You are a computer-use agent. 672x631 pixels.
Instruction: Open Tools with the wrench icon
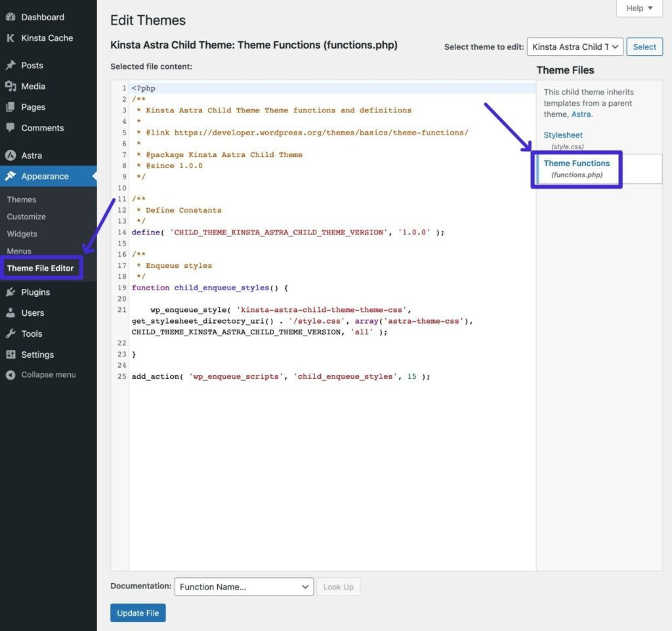pos(11,334)
